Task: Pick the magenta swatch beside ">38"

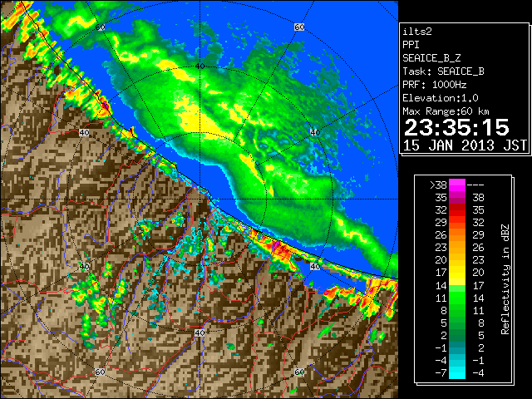Action: pyautogui.click(x=457, y=185)
